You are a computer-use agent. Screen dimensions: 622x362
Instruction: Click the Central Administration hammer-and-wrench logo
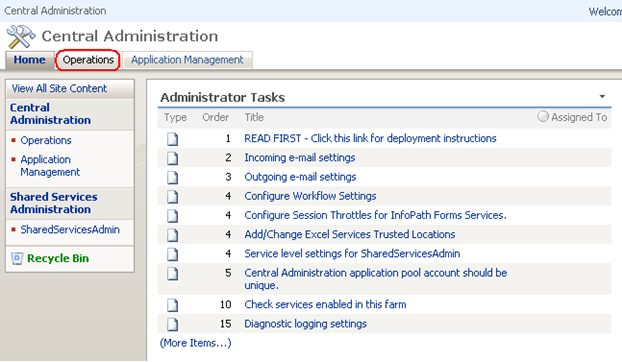coord(21,36)
